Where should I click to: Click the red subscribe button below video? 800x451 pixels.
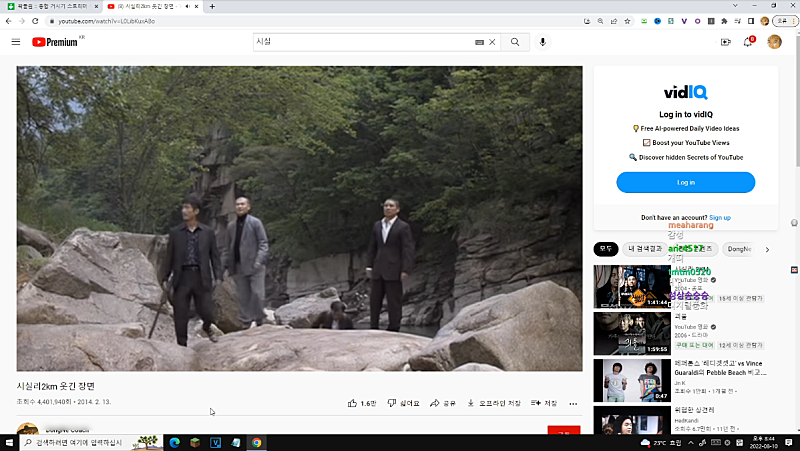click(564, 431)
